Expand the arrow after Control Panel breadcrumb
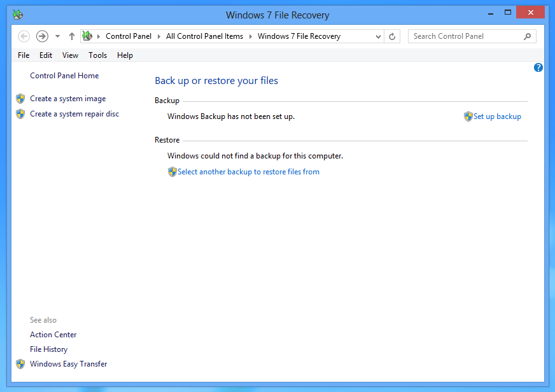555x392 pixels. click(159, 36)
